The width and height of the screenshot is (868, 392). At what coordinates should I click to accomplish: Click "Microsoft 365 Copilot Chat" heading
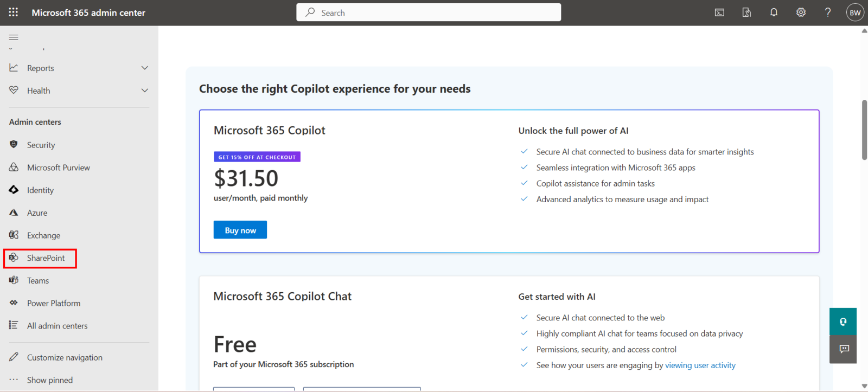[x=282, y=296]
